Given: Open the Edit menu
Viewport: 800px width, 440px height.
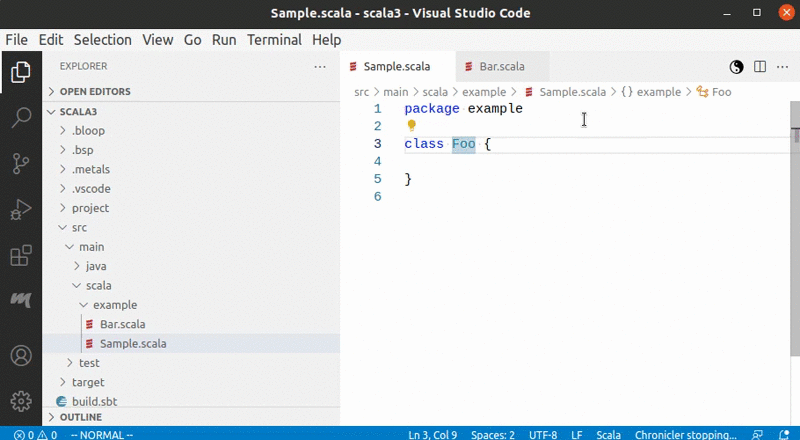Looking at the screenshot, I should (x=51, y=40).
